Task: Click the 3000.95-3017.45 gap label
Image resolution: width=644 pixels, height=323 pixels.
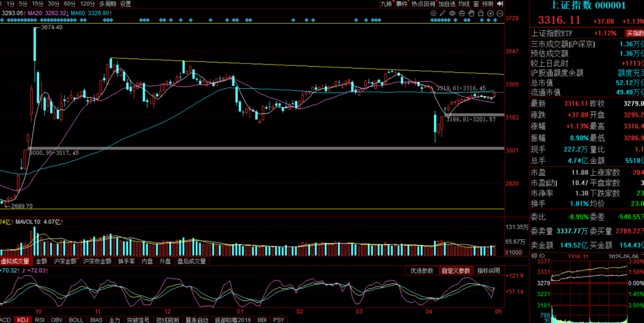Action: point(54,153)
